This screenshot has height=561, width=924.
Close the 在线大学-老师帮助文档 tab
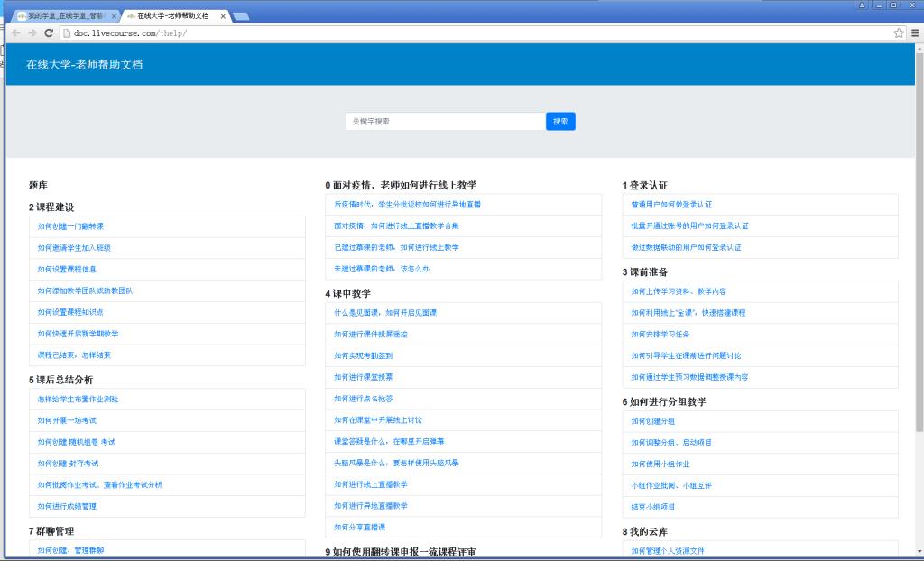coord(223,16)
